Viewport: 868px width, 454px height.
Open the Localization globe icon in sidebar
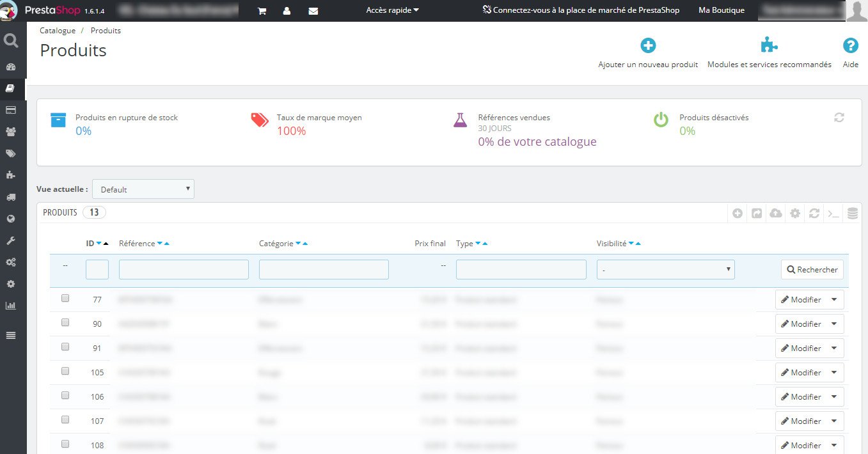[10, 219]
